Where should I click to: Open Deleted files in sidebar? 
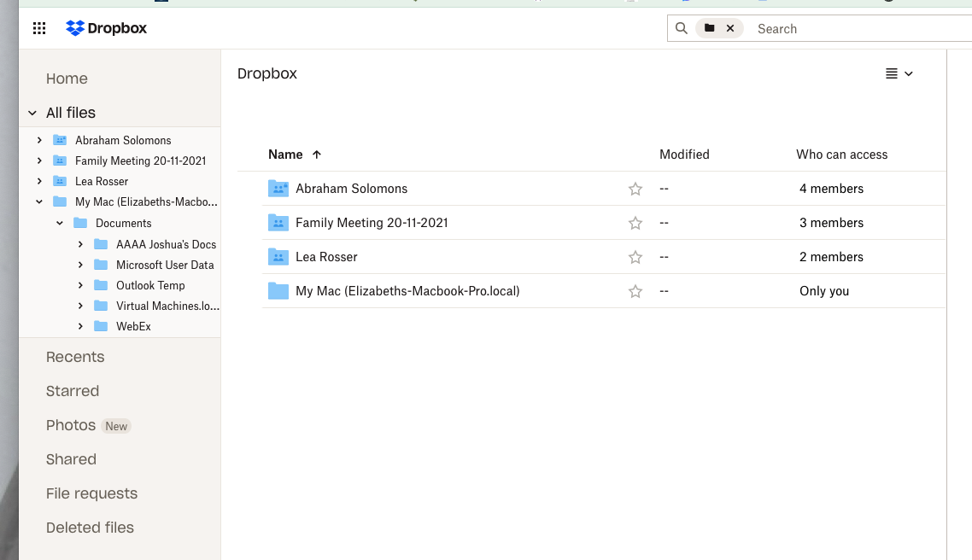[x=90, y=528]
